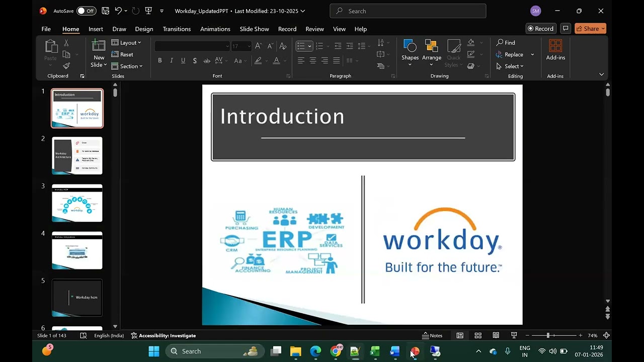The height and width of the screenshot is (362, 644).
Task: Switch to Slide Show tab
Action: pyautogui.click(x=254, y=29)
